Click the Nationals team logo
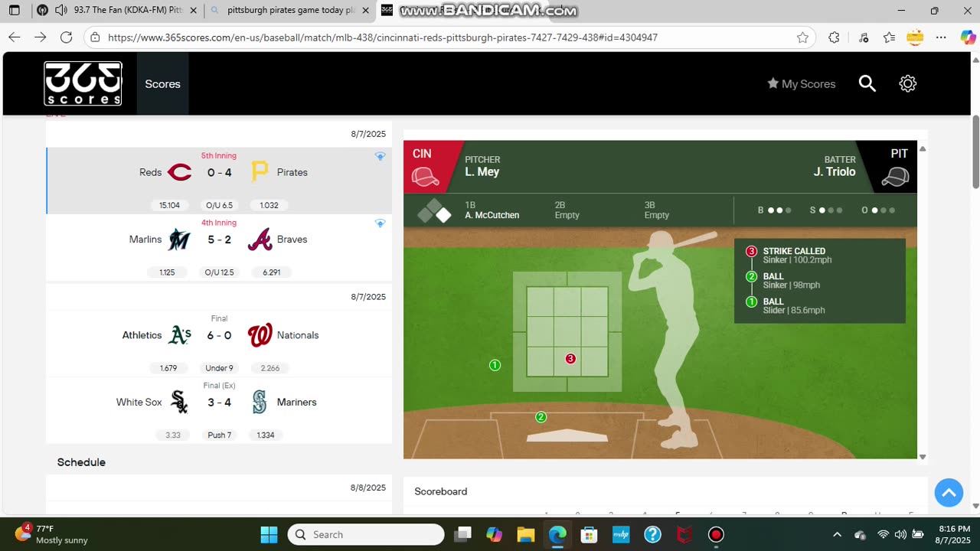Screen dimensions: 980x551 [x=260, y=335]
